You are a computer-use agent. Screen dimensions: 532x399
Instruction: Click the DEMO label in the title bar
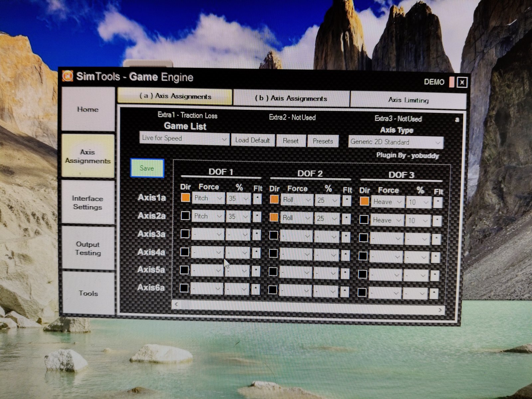pos(434,82)
